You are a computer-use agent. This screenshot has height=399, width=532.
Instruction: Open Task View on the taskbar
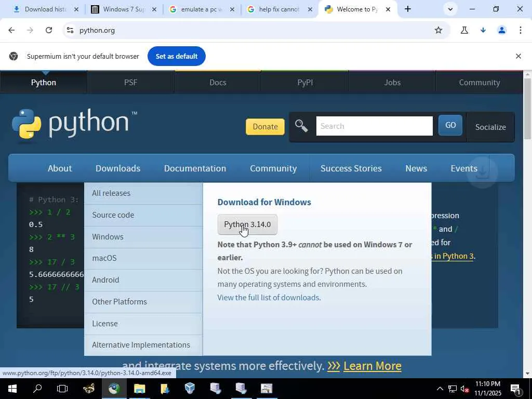62,389
